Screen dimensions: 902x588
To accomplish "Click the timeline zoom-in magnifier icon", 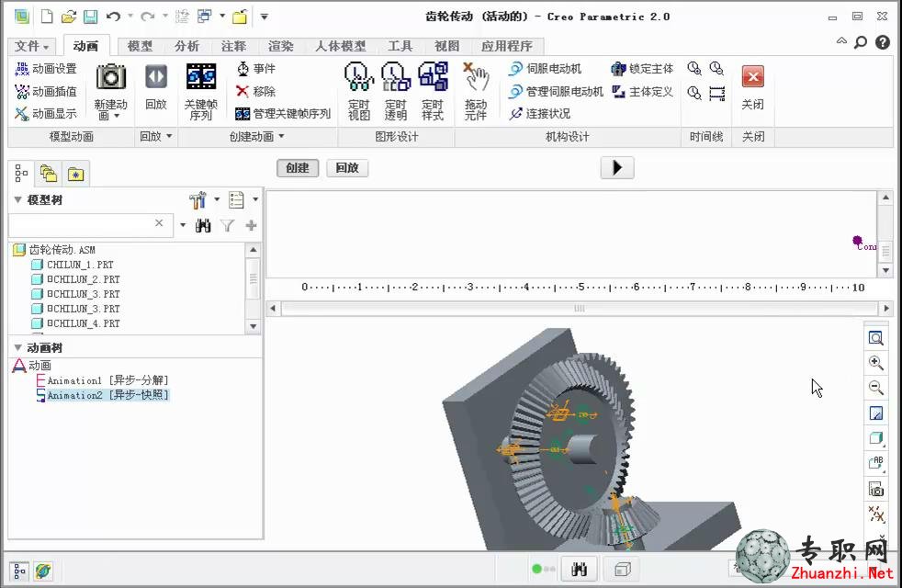I will 694,69.
